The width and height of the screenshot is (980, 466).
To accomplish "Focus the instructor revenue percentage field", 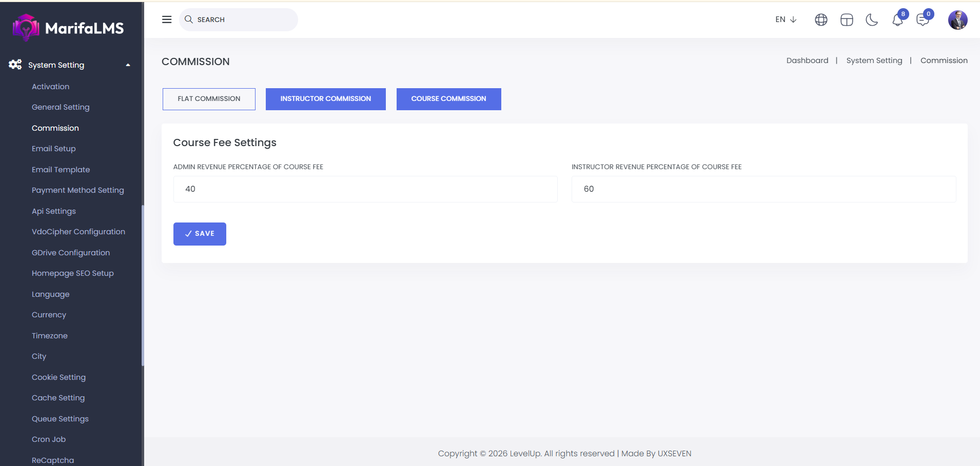I will (763, 189).
